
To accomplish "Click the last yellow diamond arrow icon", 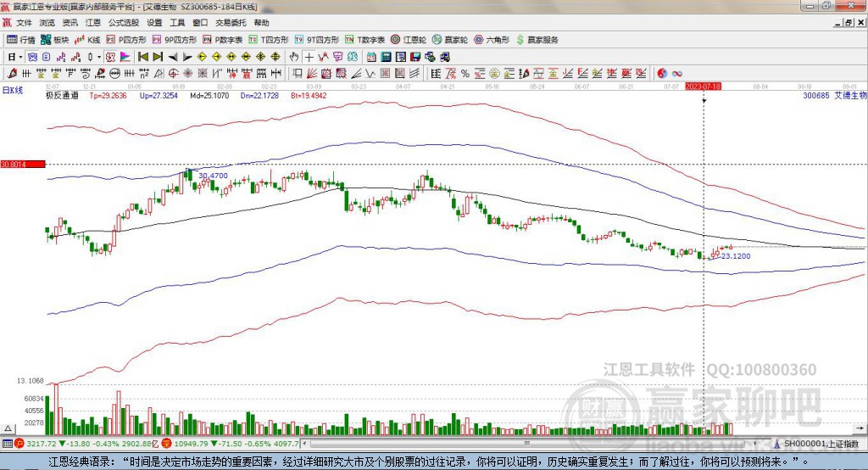I will coord(275,57).
